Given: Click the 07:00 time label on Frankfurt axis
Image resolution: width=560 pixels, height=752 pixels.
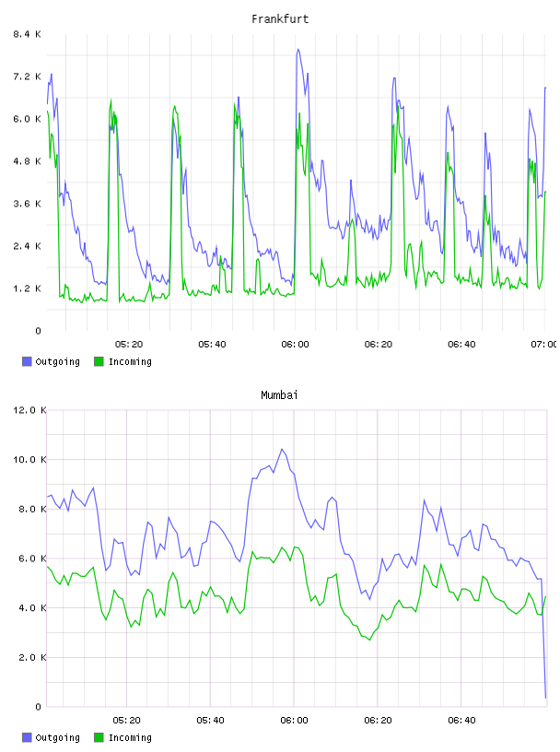Looking at the screenshot, I should click(x=544, y=345).
